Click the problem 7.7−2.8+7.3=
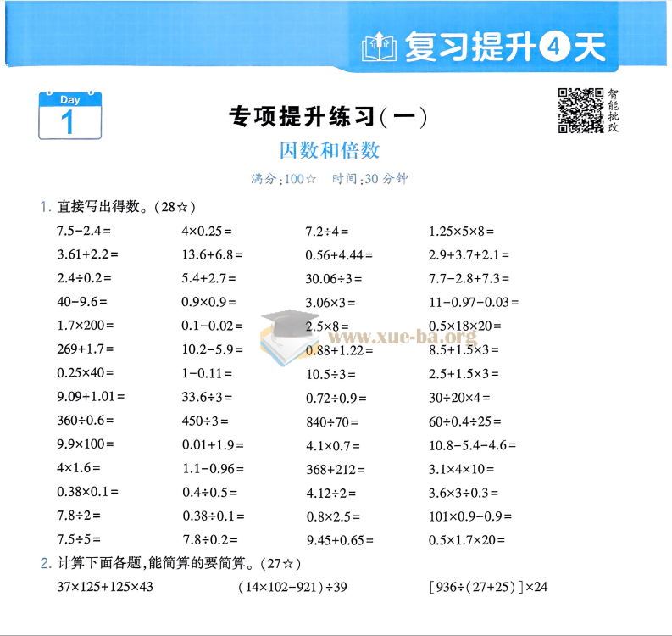 [469, 278]
